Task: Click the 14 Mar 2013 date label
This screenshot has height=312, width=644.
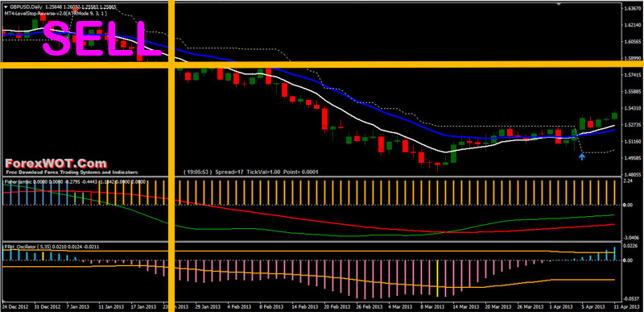Action: pos(466,307)
